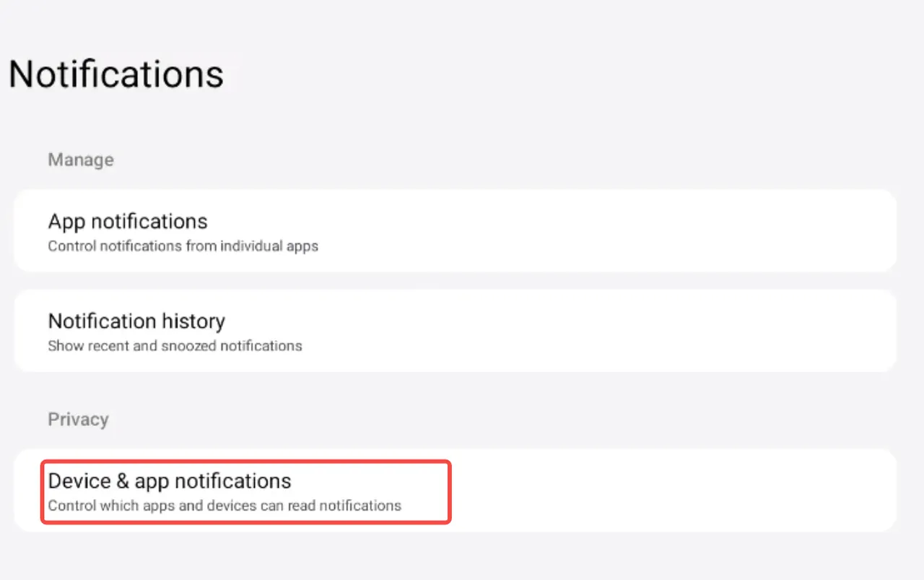
Task: Click empty background below the Privacy card
Action: click(x=462, y=558)
